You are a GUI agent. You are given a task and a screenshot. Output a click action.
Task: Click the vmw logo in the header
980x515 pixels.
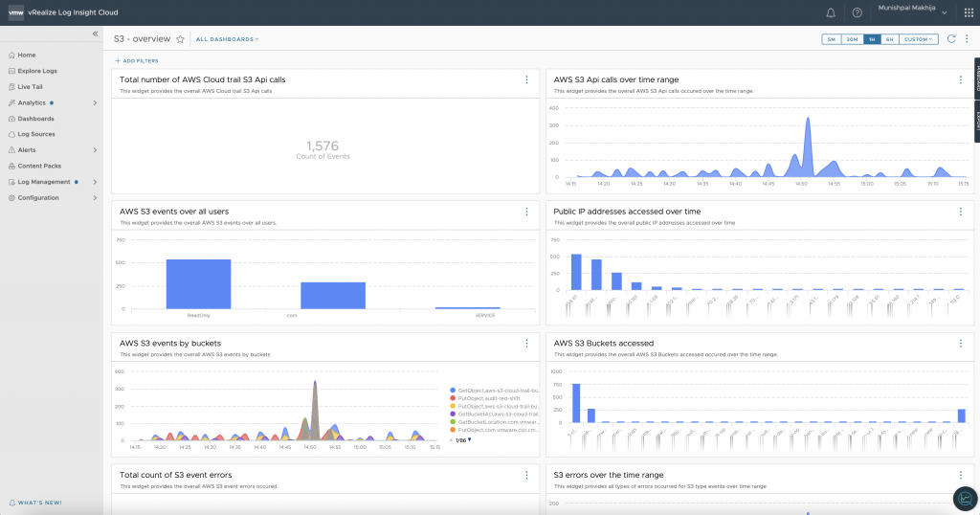[15, 12]
